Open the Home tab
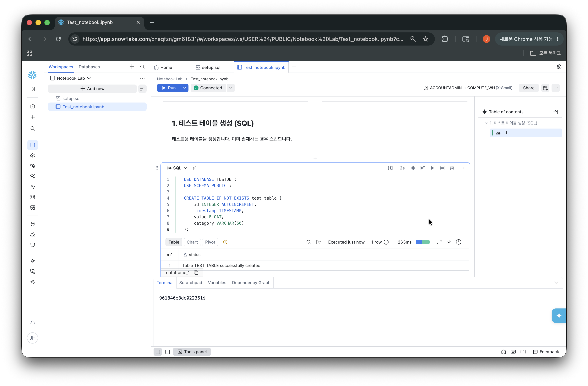 166,68
